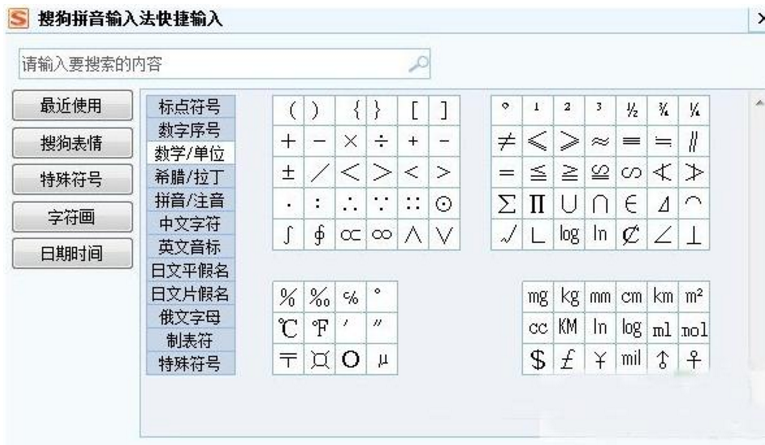
Task: Insert the proportional-to symbol ∝
Action: point(350,235)
